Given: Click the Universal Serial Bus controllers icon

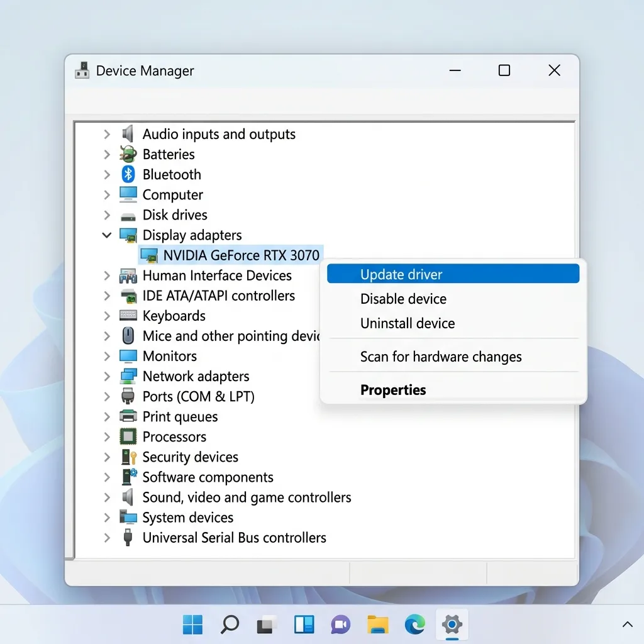Looking at the screenshot, I should [x=128, y=537].
